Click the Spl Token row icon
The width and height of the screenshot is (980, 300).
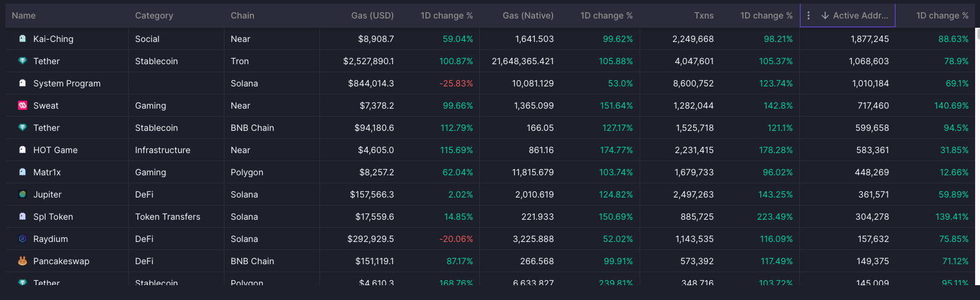23,217
